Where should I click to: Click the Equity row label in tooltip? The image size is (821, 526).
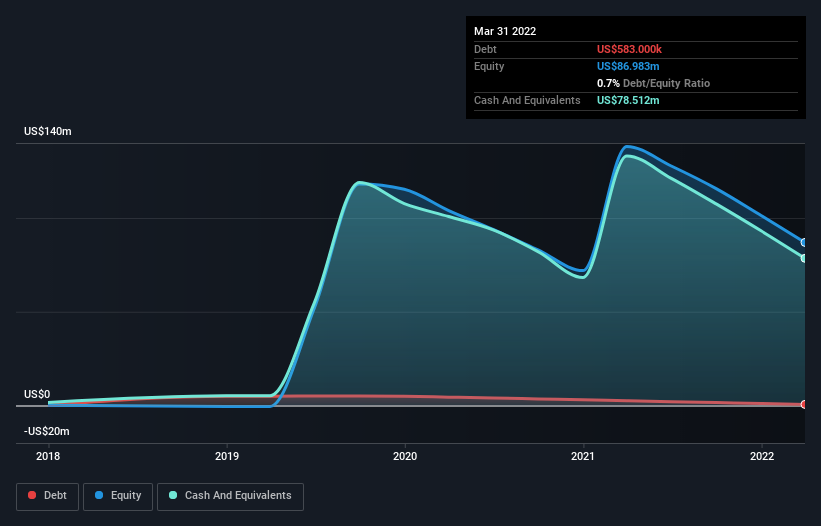click(489, 66)
